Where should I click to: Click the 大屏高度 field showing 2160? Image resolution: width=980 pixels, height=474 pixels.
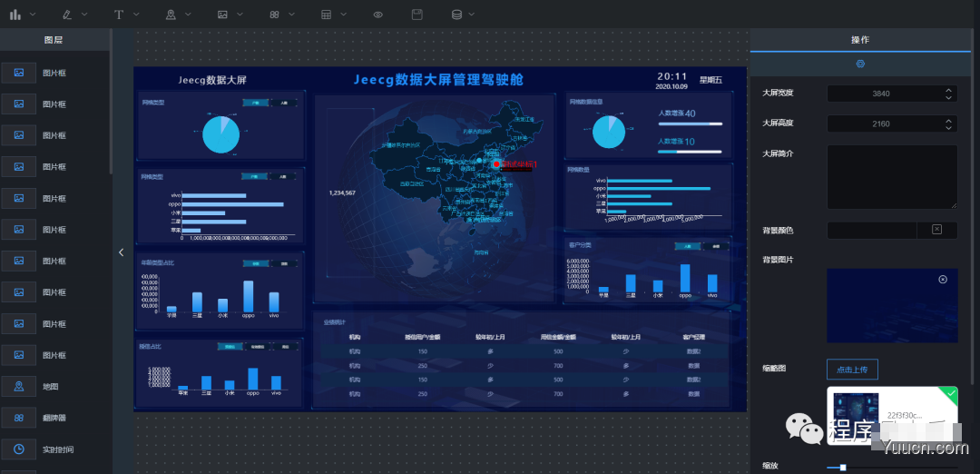coord(881,123)
